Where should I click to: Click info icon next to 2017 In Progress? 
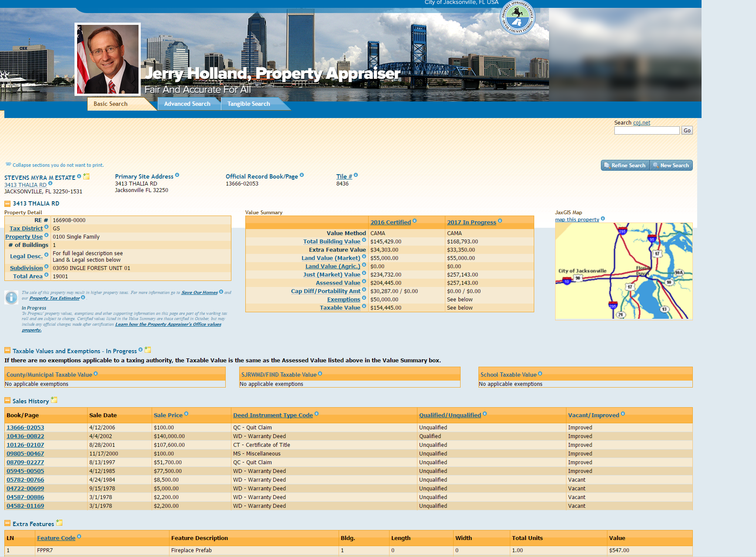(x=500, y=221)
